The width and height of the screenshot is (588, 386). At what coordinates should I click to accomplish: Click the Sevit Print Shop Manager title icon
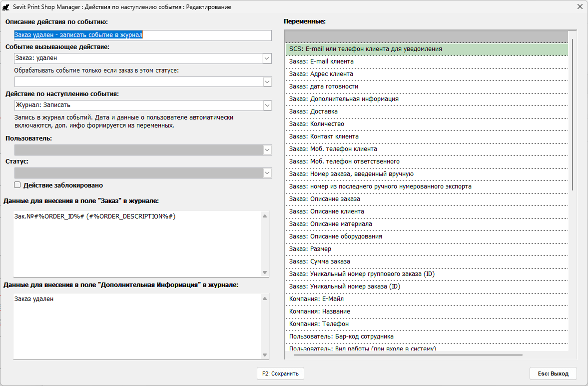(5, 7)
